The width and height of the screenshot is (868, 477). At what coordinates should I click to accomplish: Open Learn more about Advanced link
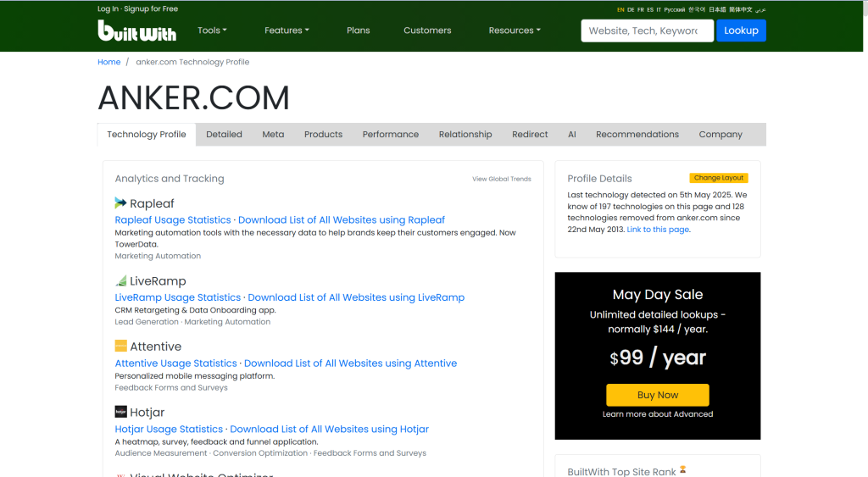pyautogui.click(x=658, y=414)
